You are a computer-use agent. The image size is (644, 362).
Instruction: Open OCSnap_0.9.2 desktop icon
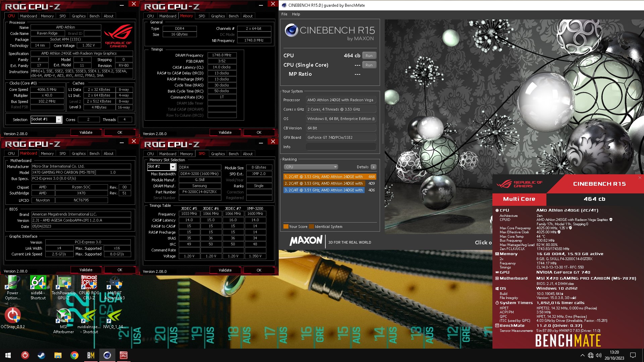[x=13, y=318]
